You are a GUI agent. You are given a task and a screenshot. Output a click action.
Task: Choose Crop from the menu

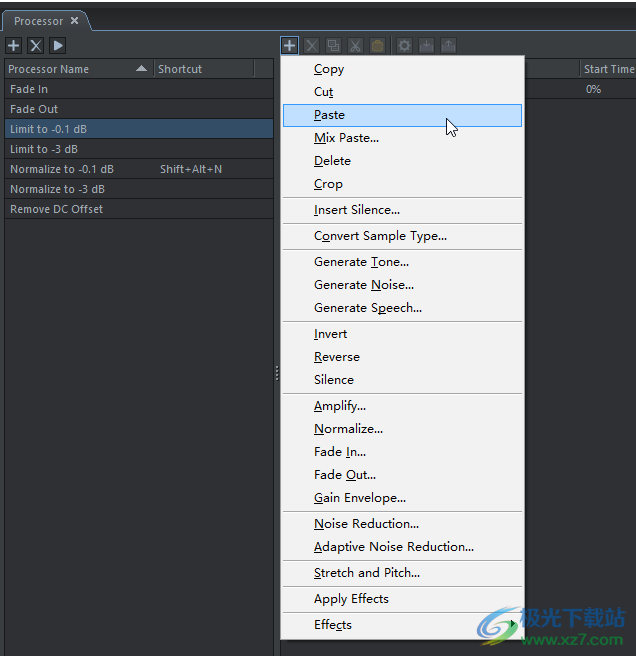pyautogui.click(x=403, y=184)
